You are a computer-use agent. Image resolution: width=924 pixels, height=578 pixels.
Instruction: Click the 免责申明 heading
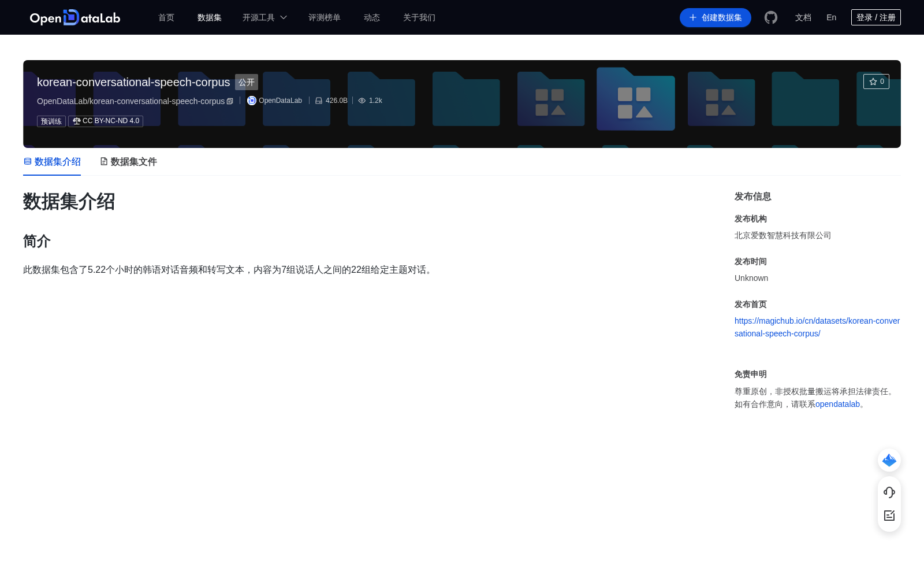751,374
